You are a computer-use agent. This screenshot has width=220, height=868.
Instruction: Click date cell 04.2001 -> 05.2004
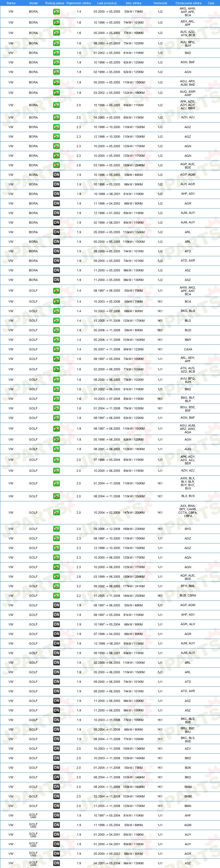[107, 863]
